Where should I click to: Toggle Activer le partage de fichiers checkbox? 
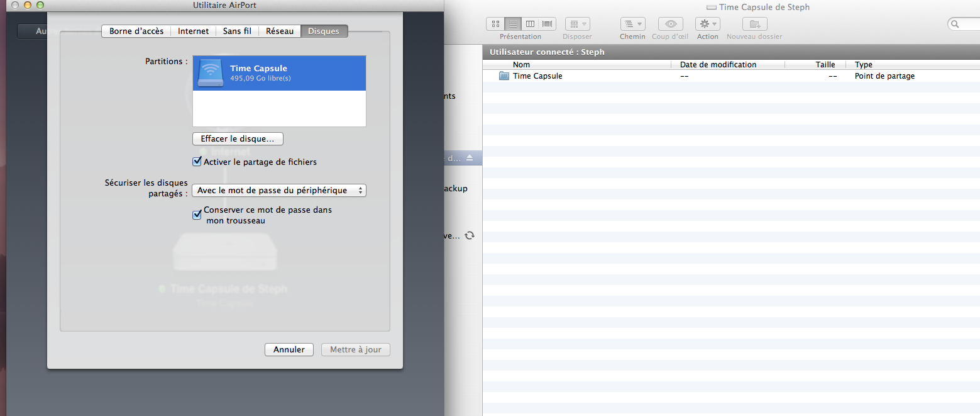[197, 162]
